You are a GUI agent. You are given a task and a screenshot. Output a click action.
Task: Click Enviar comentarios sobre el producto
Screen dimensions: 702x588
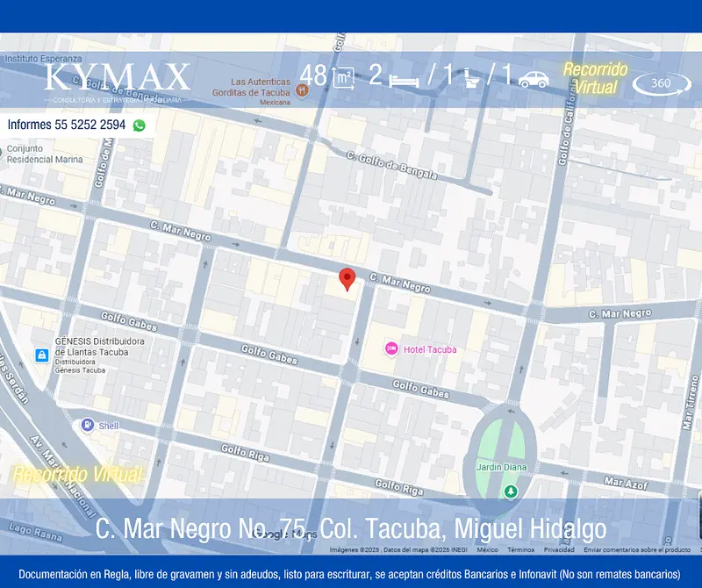(637, 549)
